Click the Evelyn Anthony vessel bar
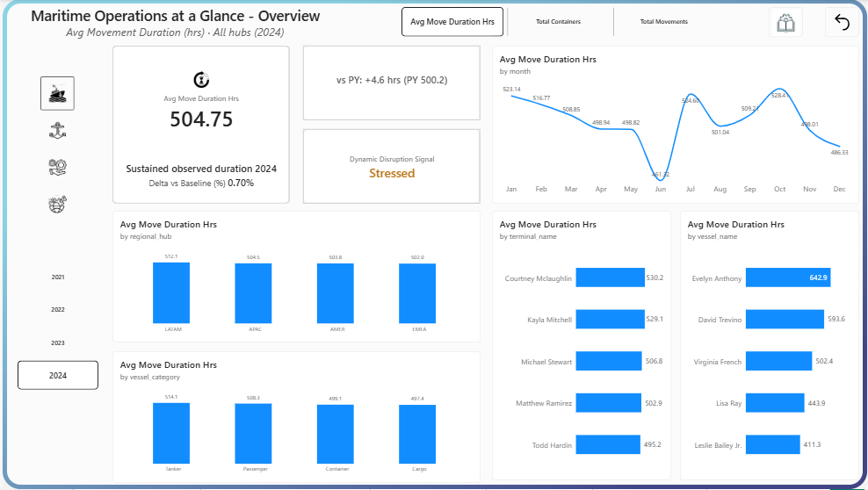 [788, 278]
